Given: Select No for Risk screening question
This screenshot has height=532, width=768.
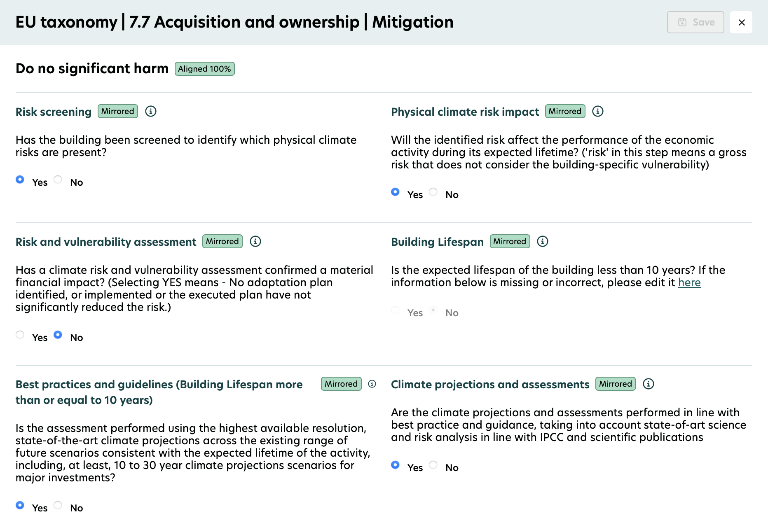Looking at the screenshot, I should [58, 180].
